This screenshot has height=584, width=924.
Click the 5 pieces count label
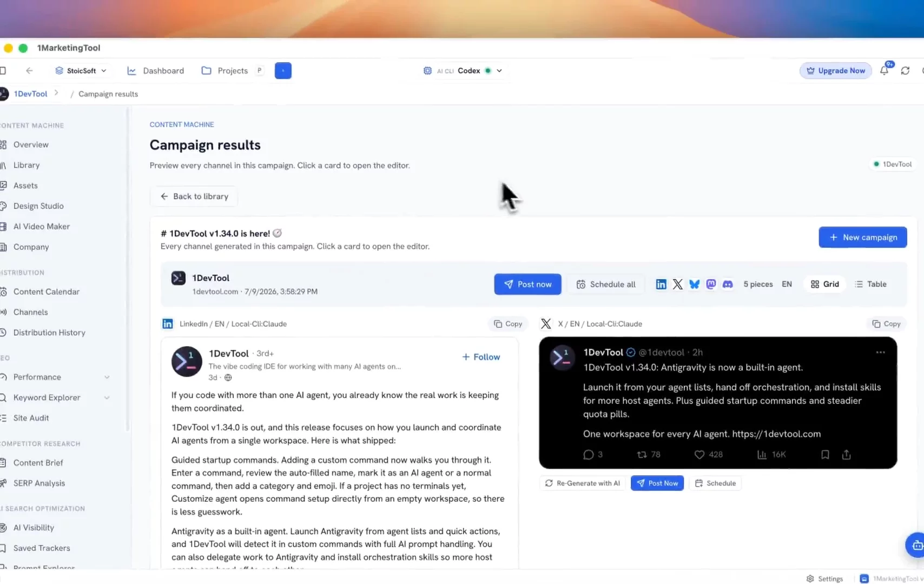click(758, 284)
